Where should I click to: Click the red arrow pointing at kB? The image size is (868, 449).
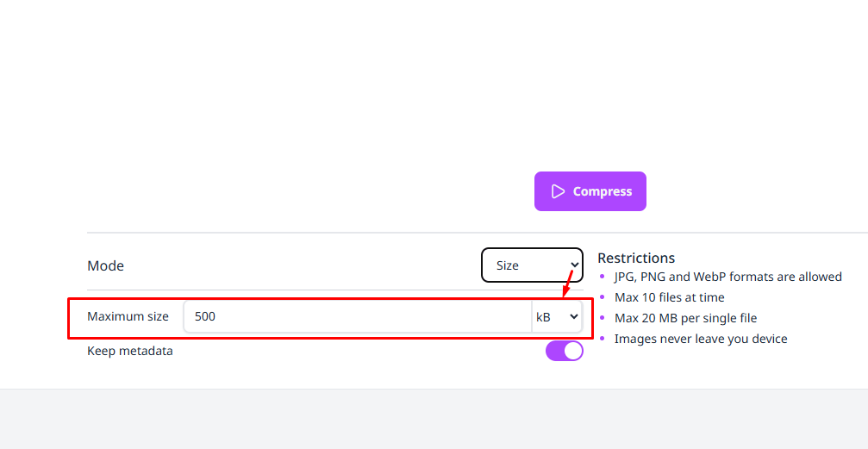(568, 284)
